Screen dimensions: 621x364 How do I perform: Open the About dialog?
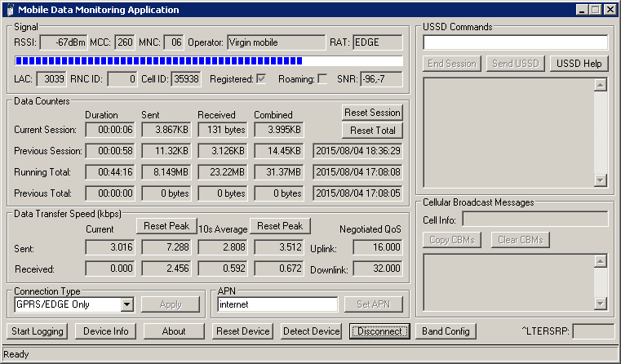174,331
